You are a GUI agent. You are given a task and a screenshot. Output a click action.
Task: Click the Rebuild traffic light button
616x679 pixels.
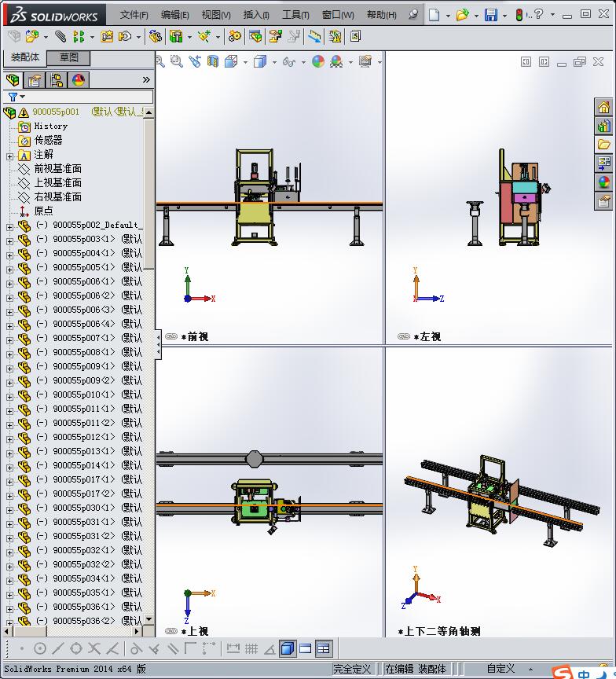519,15
